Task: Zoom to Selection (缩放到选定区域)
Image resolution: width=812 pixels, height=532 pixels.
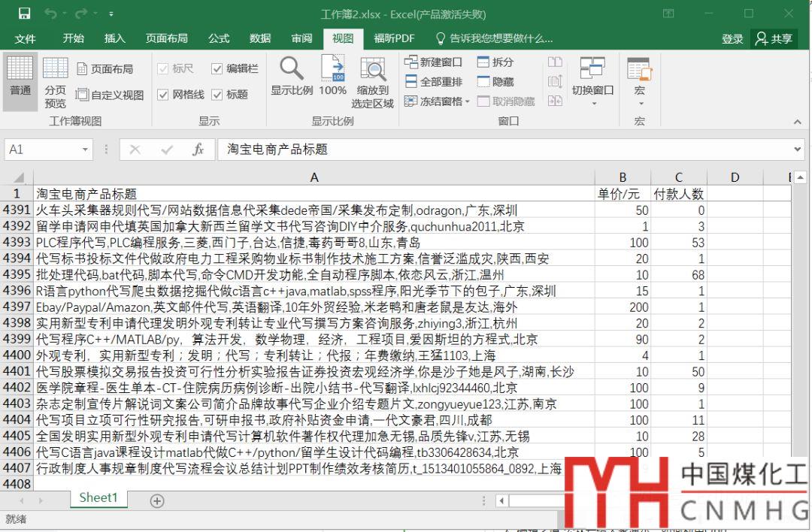Action: pos(372,83)
